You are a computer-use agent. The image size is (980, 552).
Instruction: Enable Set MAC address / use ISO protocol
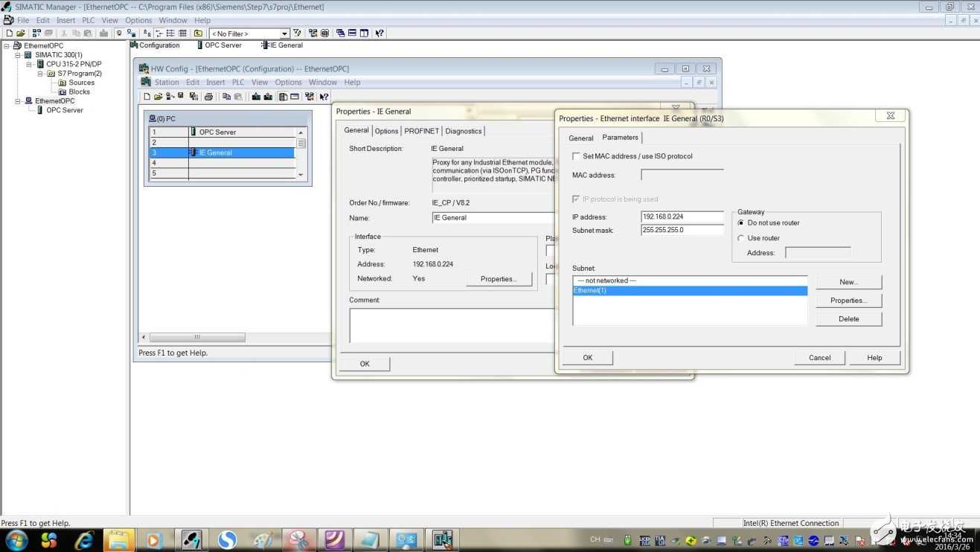576,156
